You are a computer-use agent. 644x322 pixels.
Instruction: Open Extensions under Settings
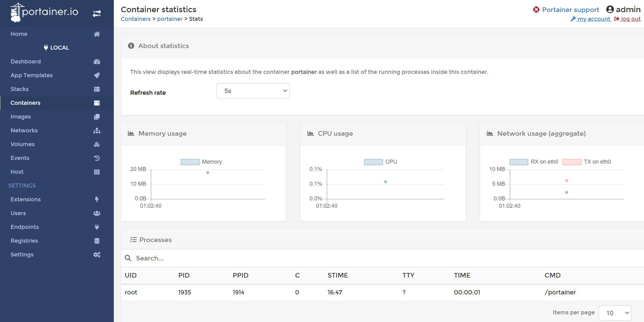(x=26, y=199)
